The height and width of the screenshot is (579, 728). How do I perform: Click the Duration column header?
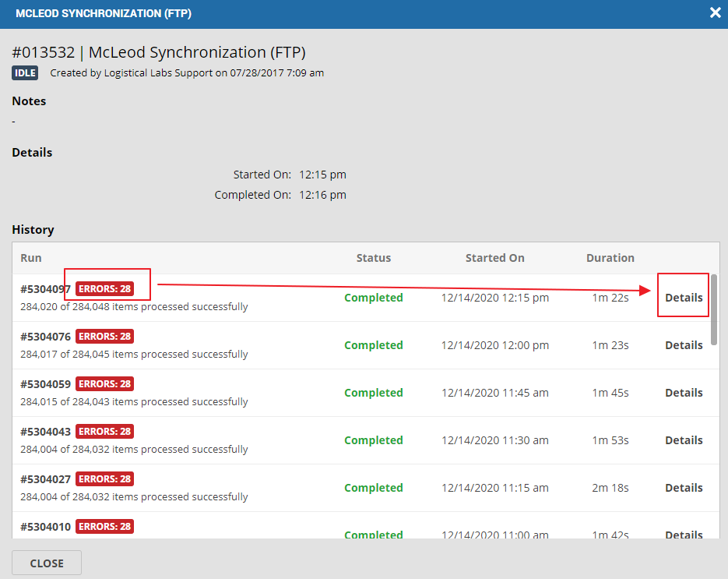click(x=610, y=257)
